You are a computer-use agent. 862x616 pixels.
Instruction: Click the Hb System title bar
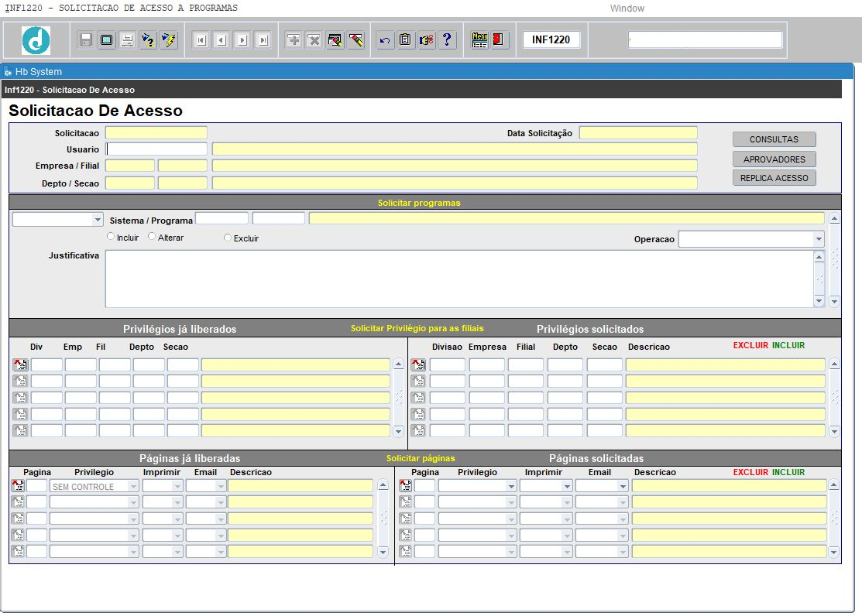point(427,71)
